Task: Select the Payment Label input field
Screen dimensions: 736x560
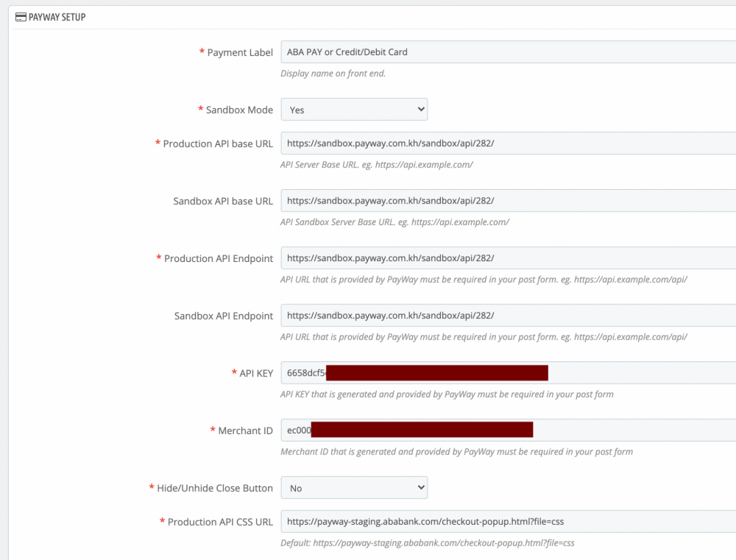Action: point(442,52)
